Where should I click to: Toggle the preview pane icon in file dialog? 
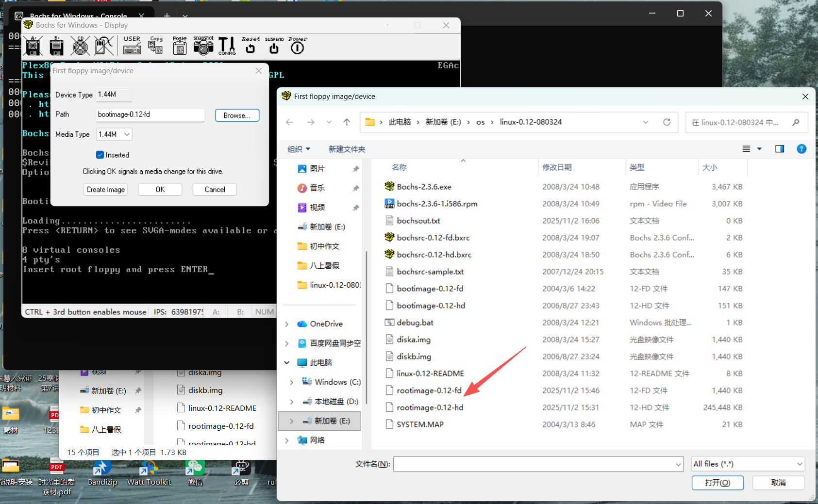point(780,149)
